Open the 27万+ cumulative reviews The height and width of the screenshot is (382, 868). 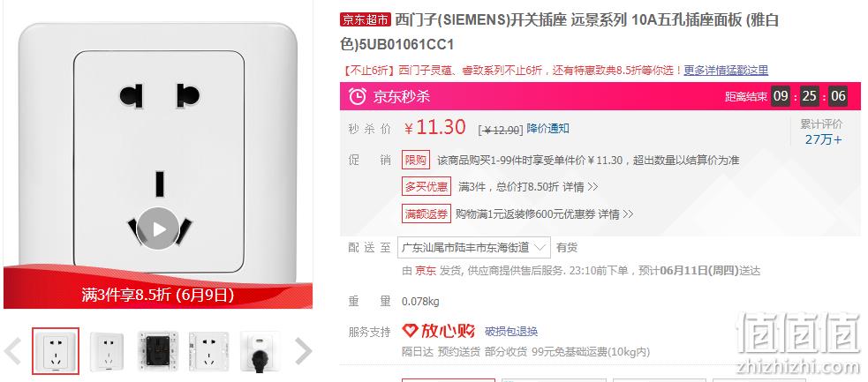pos(823,139)
